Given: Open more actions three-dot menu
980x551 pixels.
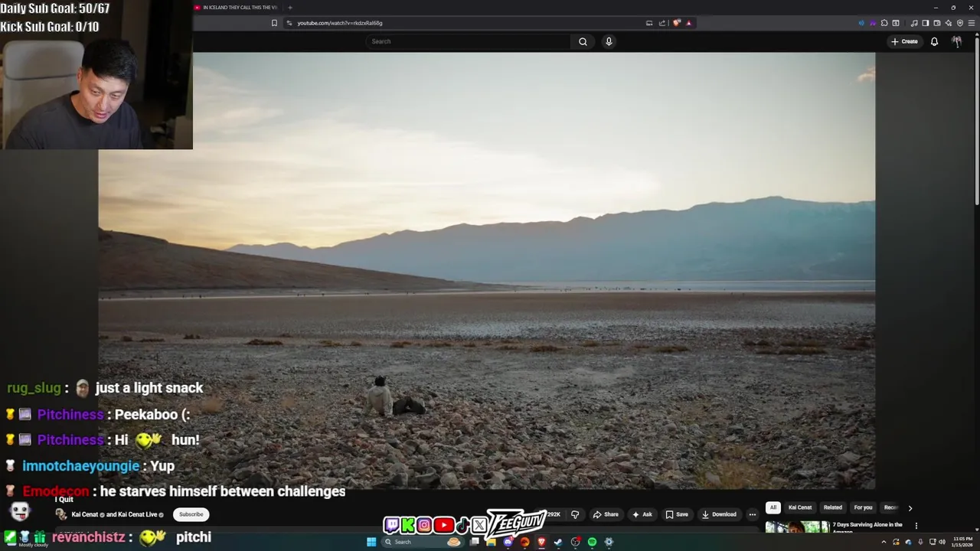Looking at the screenshot, I should coord(752,514).
